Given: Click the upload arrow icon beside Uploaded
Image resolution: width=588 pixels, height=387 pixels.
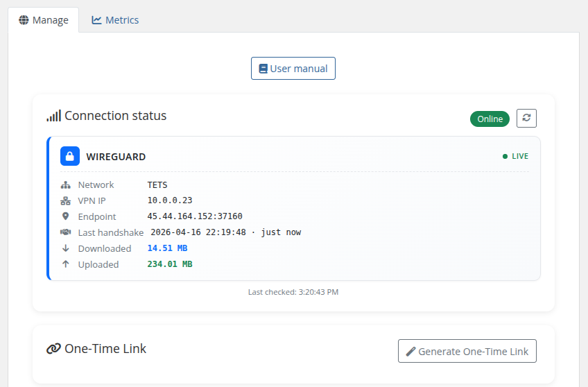Looking at the screenshot, I should click(x=66, y=264).
